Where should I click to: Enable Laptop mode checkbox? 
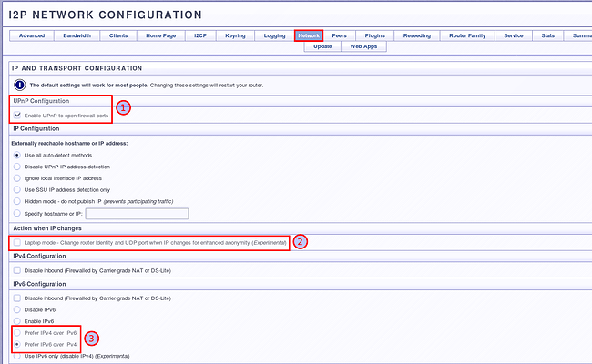pyautogui.click(x=17, y=243)
